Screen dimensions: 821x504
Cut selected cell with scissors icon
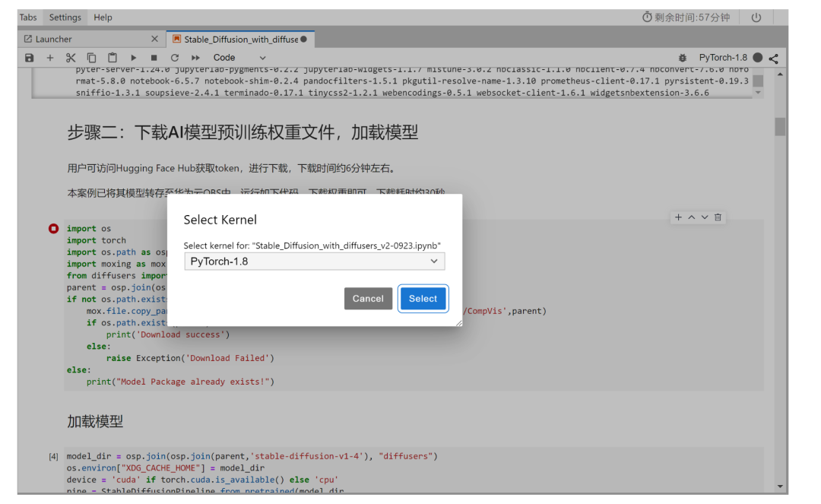coord(71,58)
